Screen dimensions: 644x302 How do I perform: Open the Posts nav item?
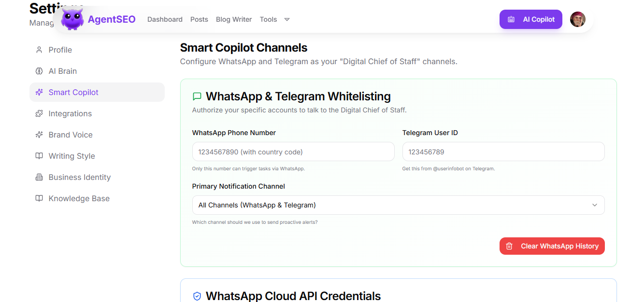(199, 19)
